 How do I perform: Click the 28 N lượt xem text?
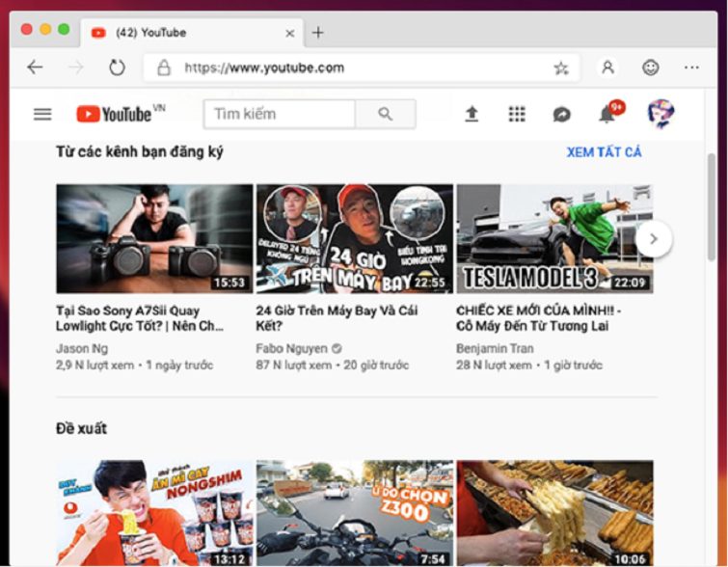pos(494,365)
